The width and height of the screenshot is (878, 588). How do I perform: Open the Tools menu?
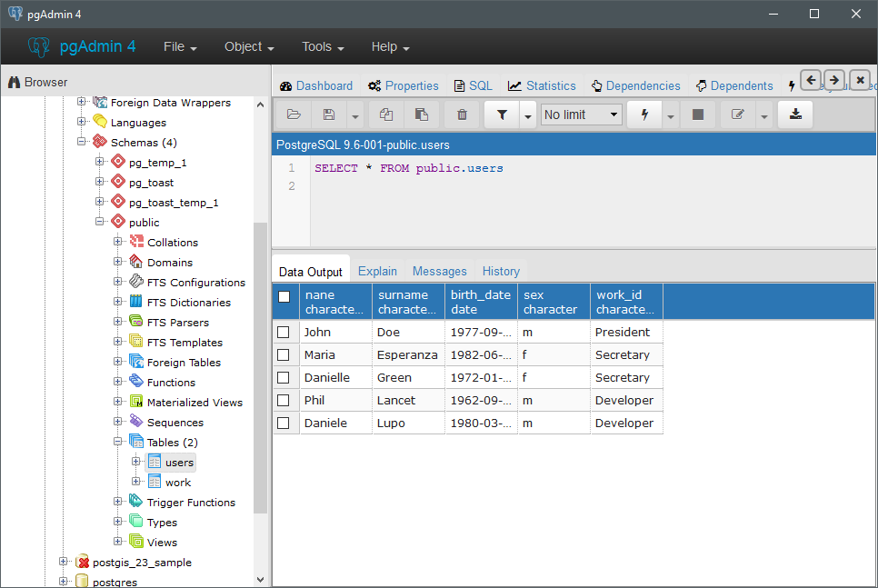coord(323,47)
